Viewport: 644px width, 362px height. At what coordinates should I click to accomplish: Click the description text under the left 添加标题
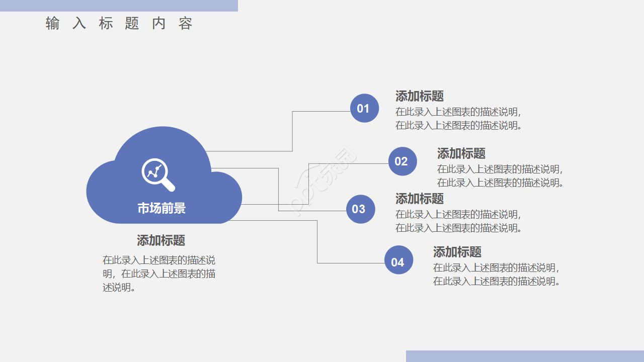[159, 274]
